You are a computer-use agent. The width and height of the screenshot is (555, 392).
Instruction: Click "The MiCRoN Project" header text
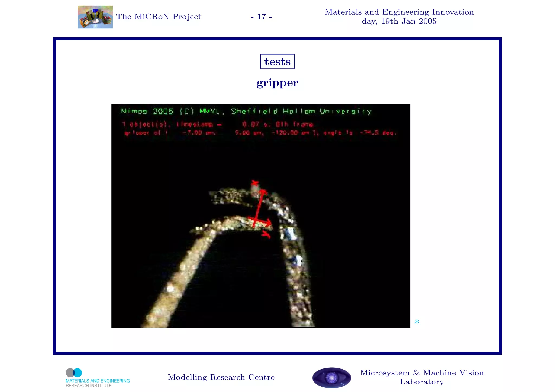[159, 17]
